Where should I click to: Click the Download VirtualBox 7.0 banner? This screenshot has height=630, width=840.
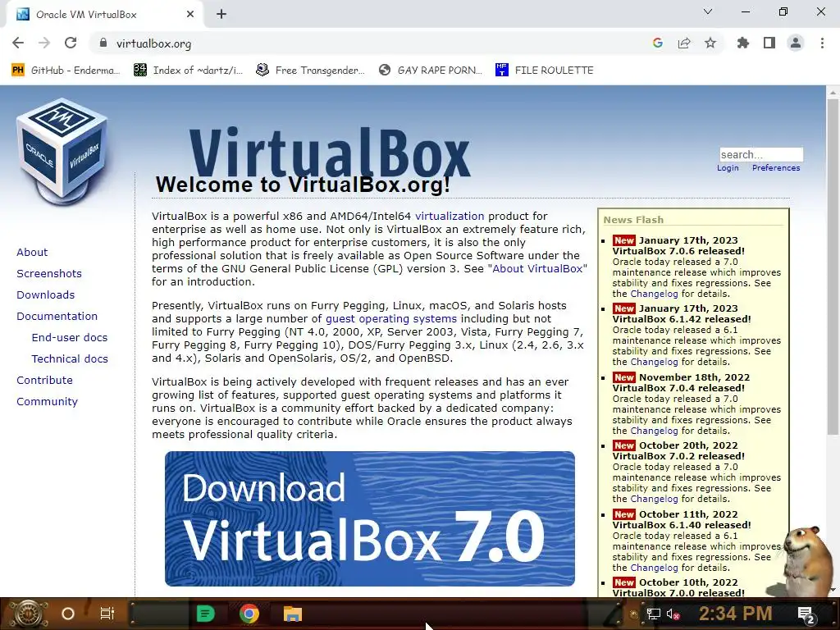(370, 518)
